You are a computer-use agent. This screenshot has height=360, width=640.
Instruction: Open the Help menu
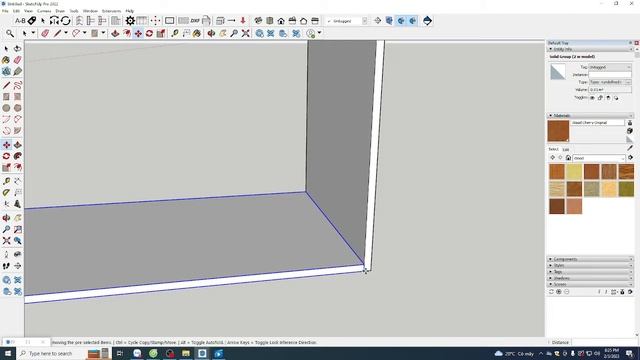130,11
